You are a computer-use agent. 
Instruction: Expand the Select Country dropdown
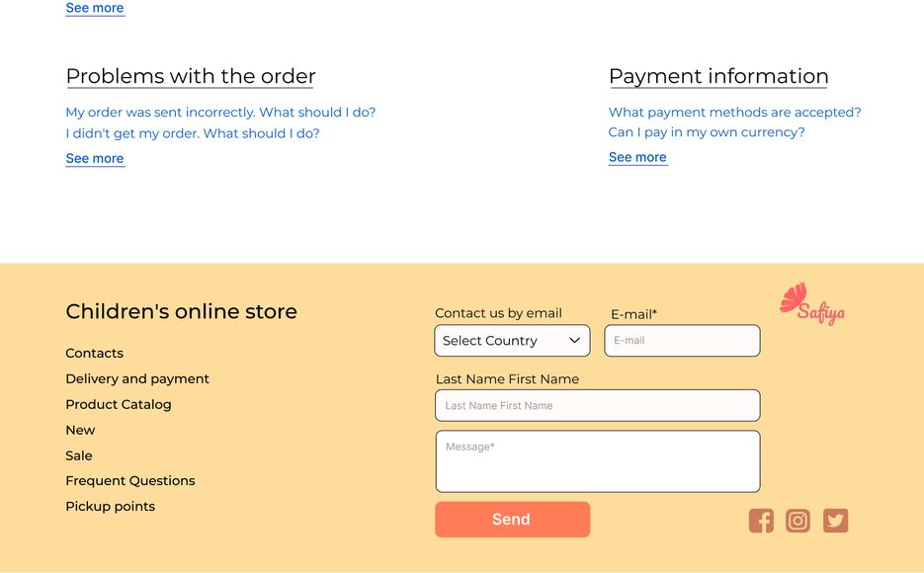(512, 341)
